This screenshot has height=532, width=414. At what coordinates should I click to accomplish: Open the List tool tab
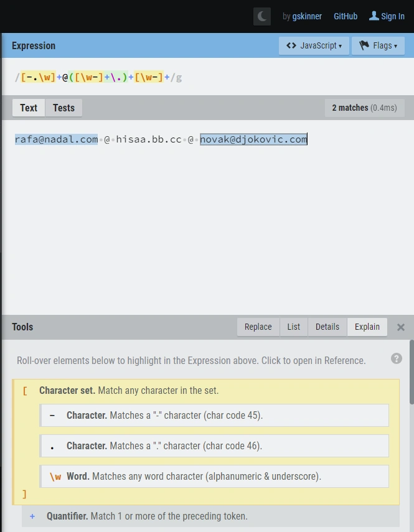pyautogui.click(x=293, y=327)
